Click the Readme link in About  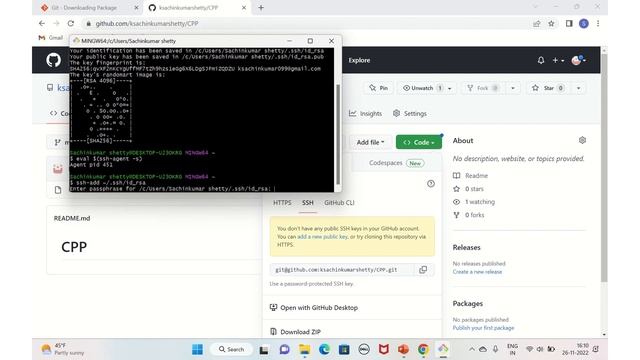point(470,176)
